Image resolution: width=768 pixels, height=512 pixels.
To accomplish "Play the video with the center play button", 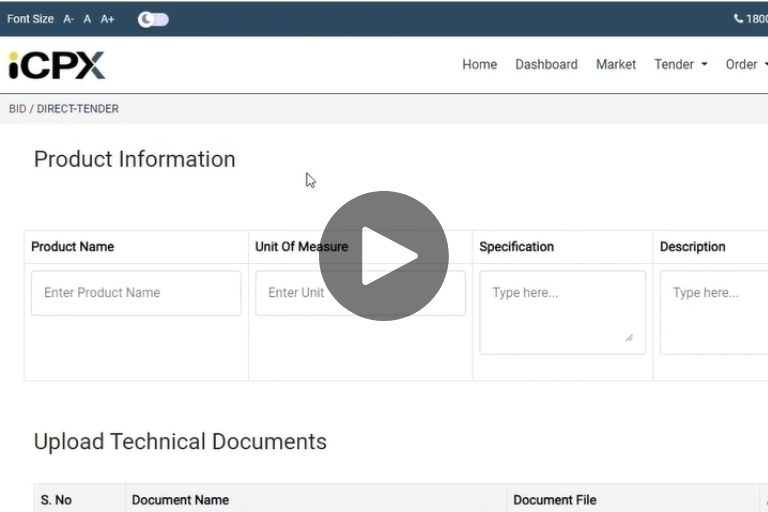I will [384, 256].
